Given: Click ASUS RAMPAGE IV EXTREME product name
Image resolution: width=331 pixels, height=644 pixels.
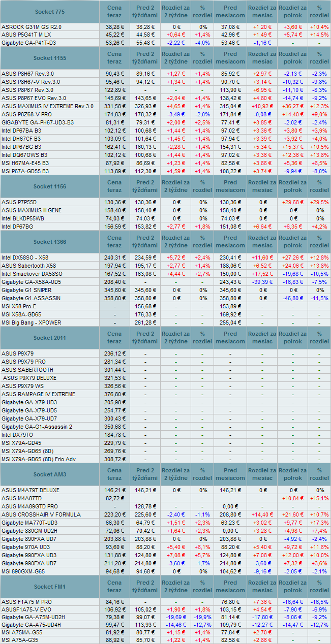Looking at the screenshot, I should tap(38, 394).
